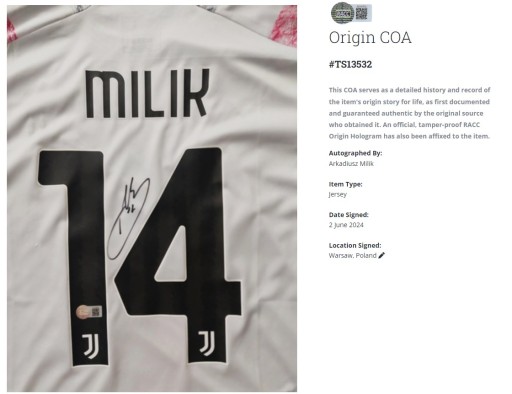Click the right Juventus logo on the jersey number
Viewport: 512px width, 394px height.
(207, 343)
